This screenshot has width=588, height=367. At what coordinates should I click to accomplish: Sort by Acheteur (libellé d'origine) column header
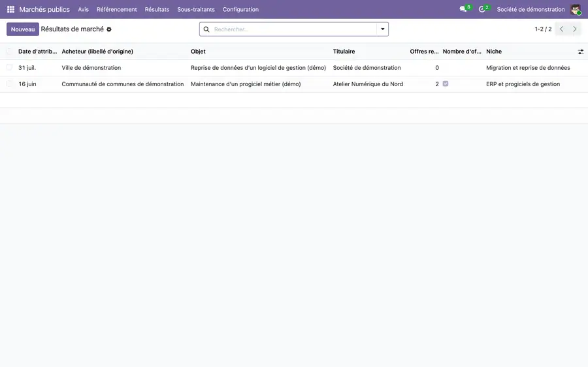coord(97,52)
